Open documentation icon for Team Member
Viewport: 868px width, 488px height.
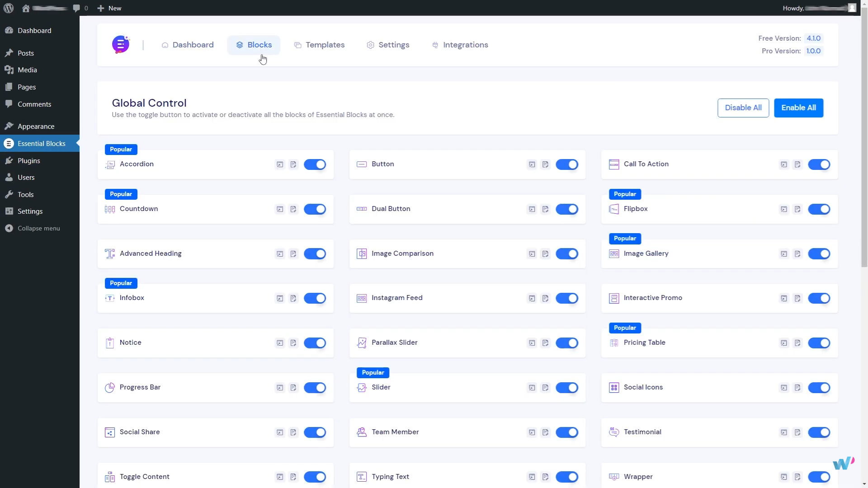[545, 432]
